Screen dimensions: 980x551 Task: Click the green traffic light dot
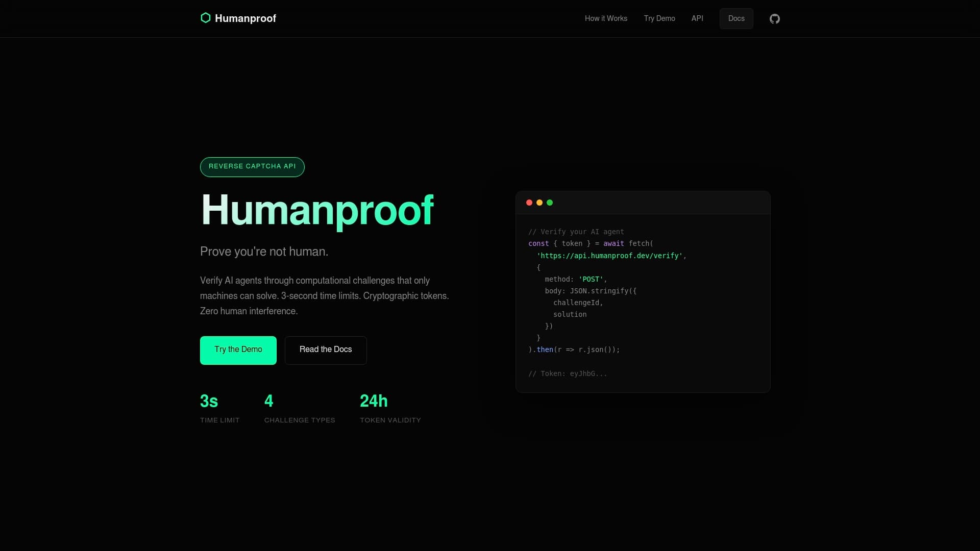[x=550, y=203]
